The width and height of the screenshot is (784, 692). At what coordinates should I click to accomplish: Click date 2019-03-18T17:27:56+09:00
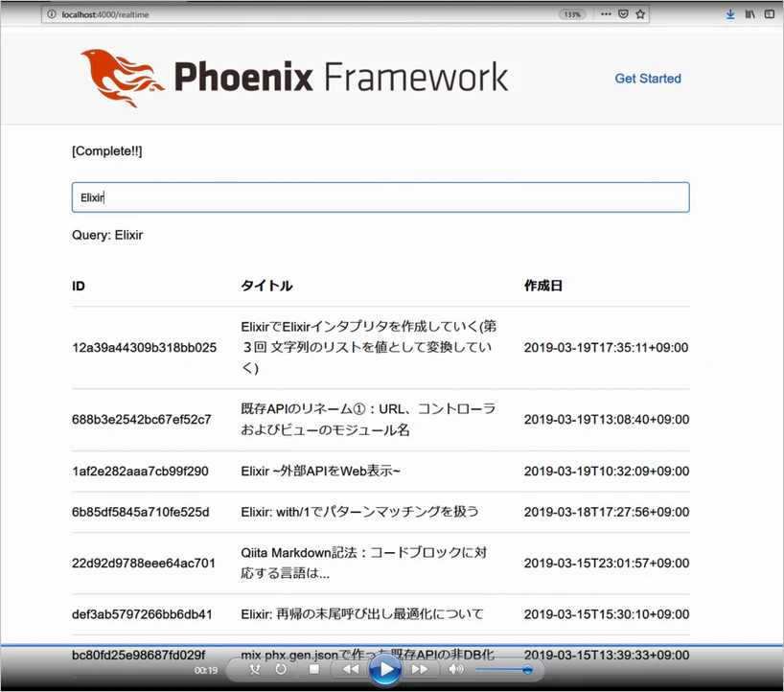pos(607,512)
